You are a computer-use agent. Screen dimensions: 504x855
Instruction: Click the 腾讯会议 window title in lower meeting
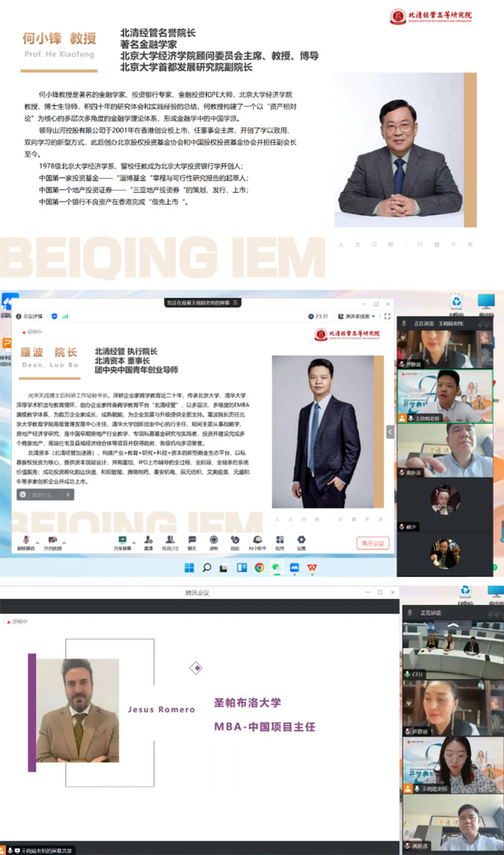tap(198, 593)
